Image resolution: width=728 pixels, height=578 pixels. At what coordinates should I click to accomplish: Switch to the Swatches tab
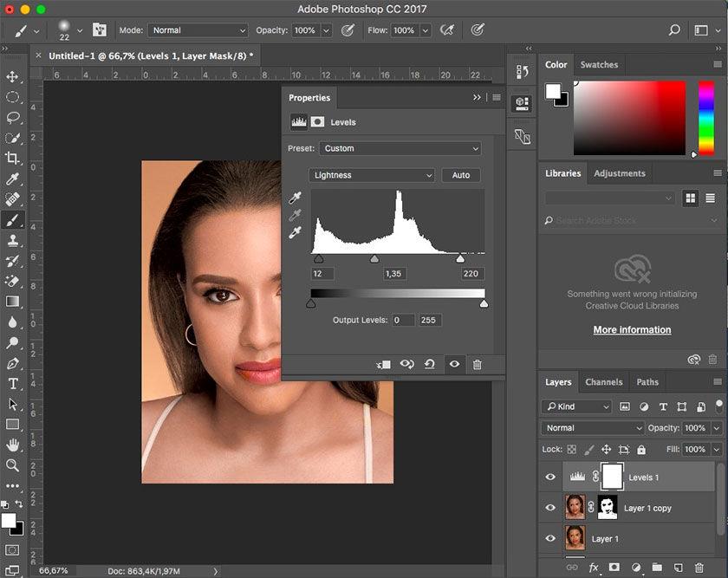coord(599,65)
